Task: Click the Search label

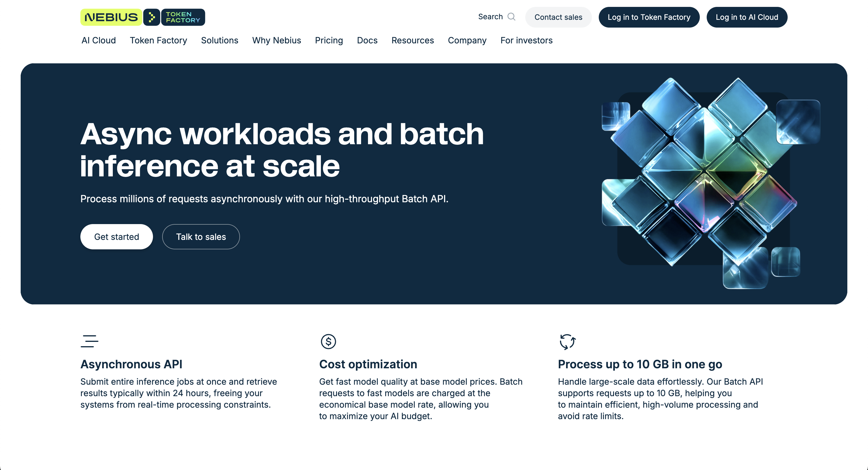Action: click(490, 17)
